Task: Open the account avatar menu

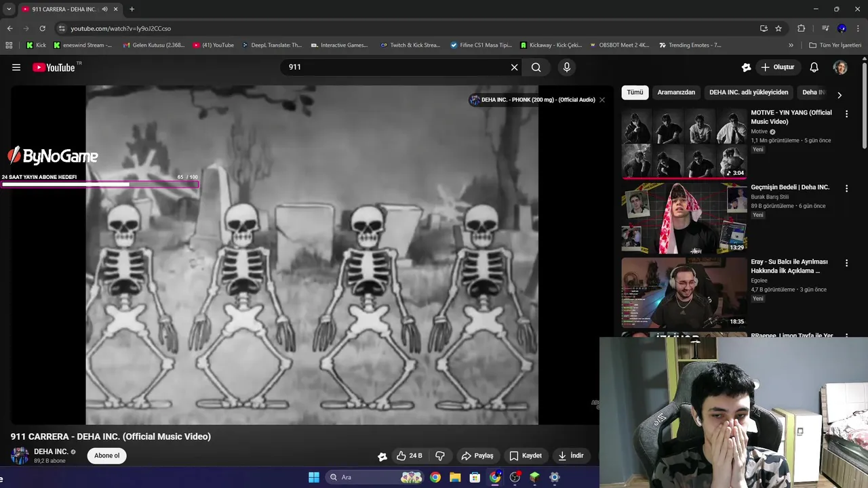Action: 840,67
